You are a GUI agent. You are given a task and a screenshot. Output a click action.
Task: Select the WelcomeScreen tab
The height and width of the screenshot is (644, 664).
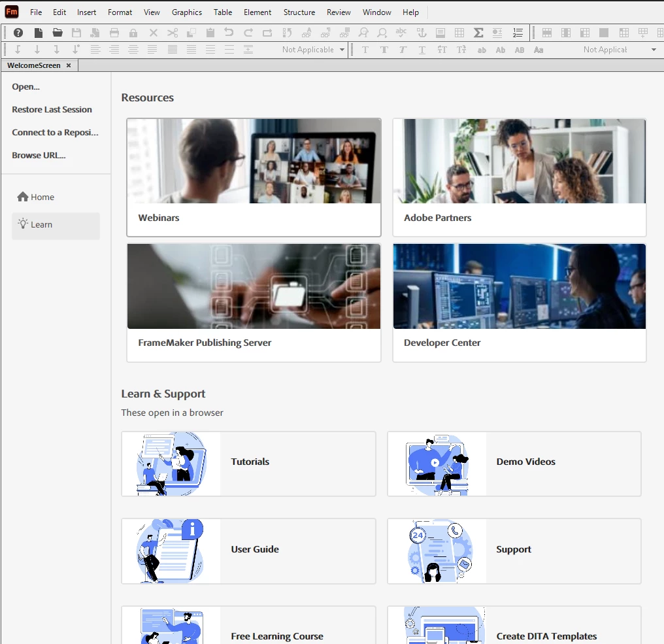tap(34, 65)
